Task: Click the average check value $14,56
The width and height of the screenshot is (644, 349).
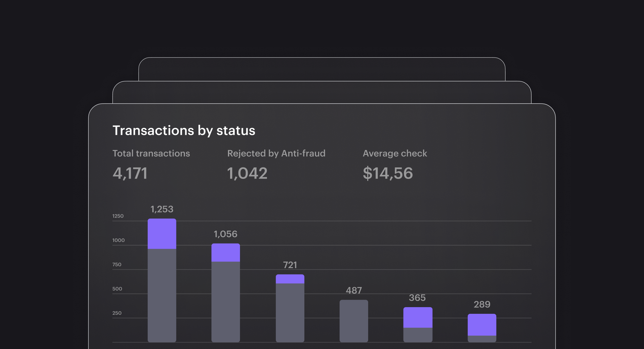Action: tap(388, 173)
